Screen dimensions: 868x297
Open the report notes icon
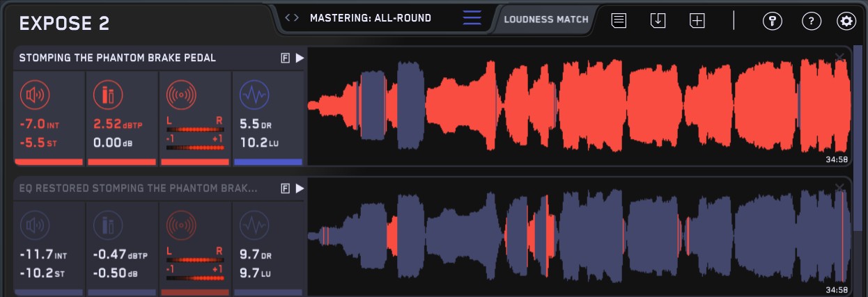pos(619,21)
